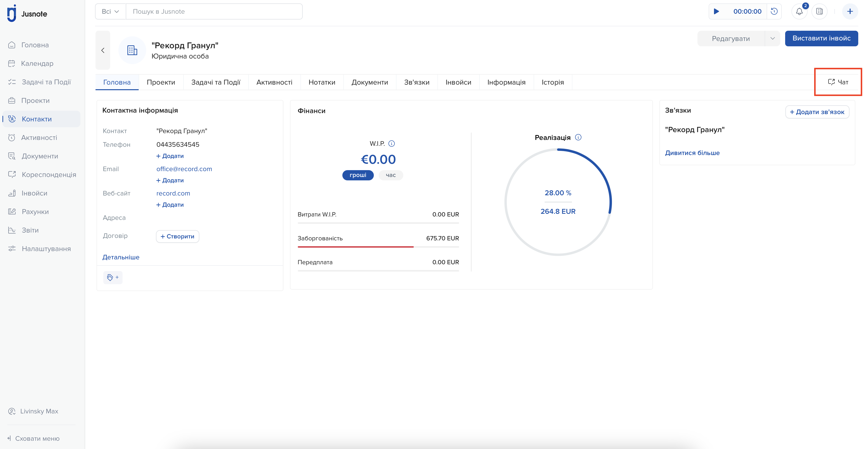Switch to the Головна tab

(x=117, y=82)
